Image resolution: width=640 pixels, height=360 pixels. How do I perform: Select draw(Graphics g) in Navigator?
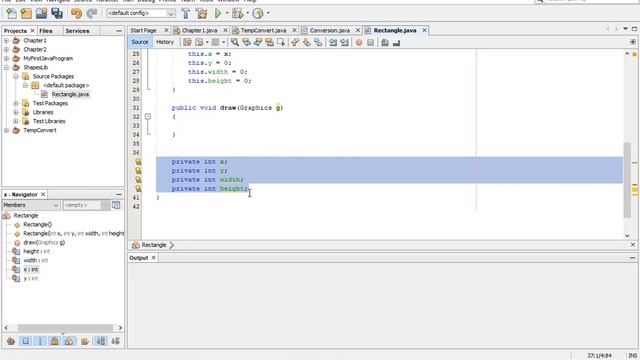(x=44, y=242)
